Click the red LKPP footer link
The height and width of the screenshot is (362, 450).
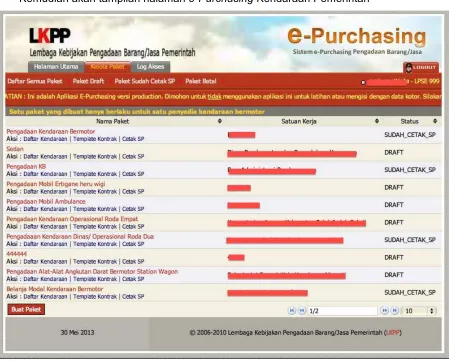[x=393, y=332]
